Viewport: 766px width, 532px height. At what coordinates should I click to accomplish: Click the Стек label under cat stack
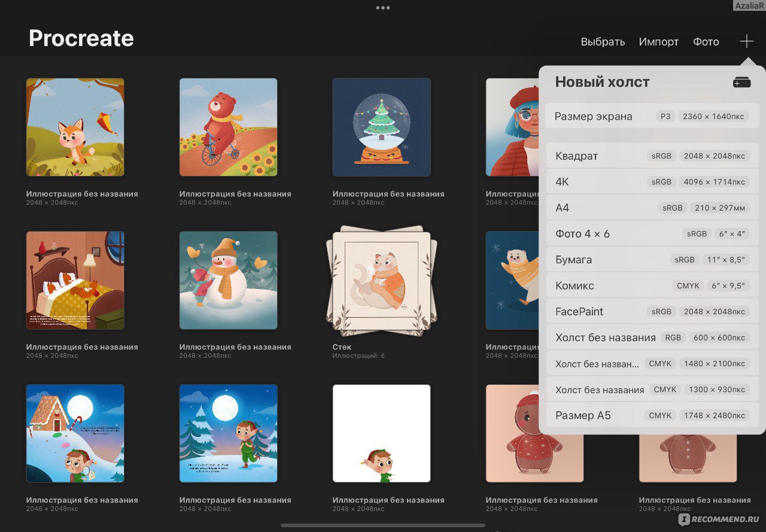(x=342, y=347)
